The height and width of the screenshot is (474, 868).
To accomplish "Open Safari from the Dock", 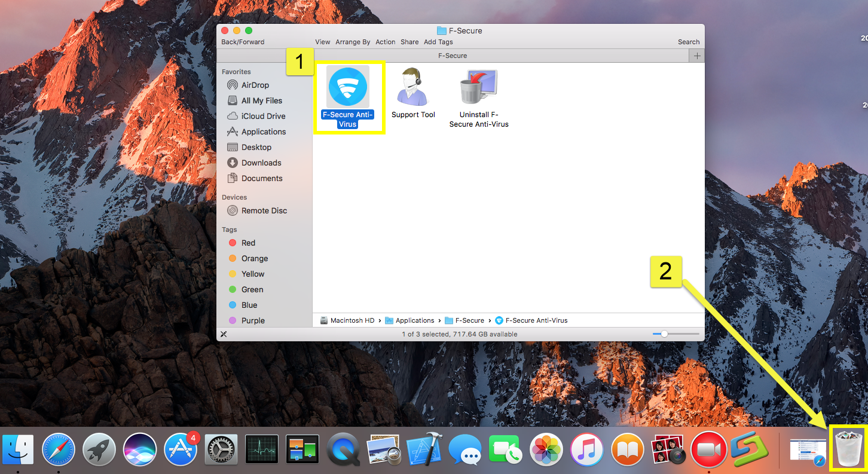I will 58,449.
